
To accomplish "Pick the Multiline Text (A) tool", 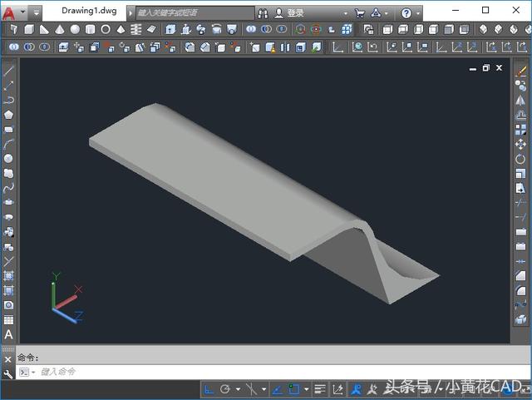I will pyautogui.click(x=8, y=334).
